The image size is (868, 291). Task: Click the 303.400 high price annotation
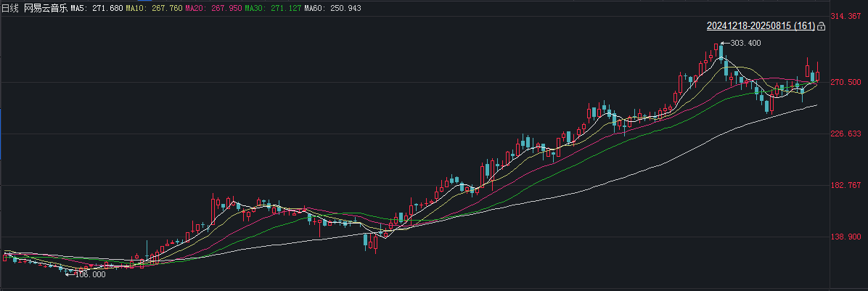(745, 43)
